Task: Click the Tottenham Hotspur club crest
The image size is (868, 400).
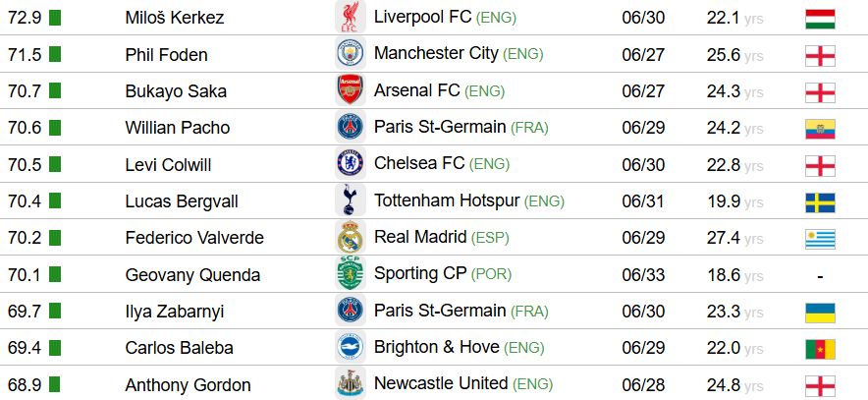Action: click(x=350, y=200)
